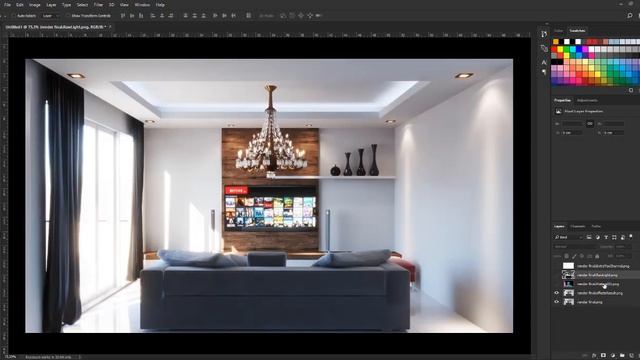This screenshot has width=640, height=360.
Task: Click the lock image pixels brush icon
Action: click(x=574, y=256)
